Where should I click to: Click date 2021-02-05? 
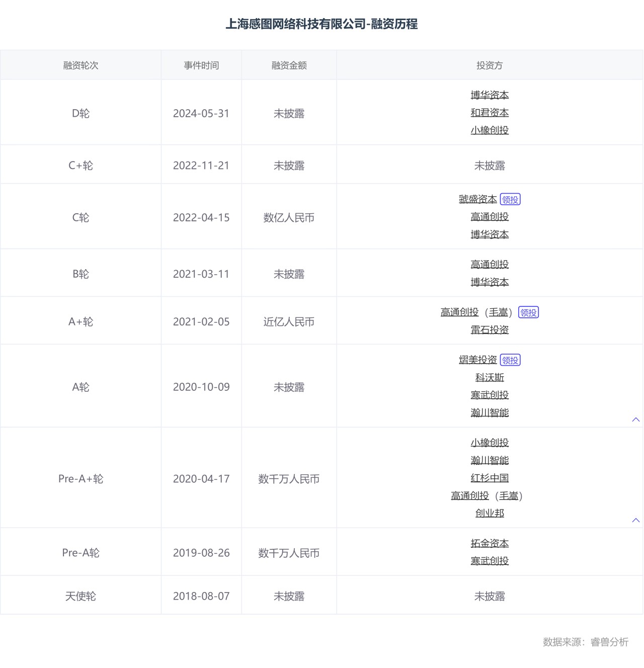click(201, 322)
